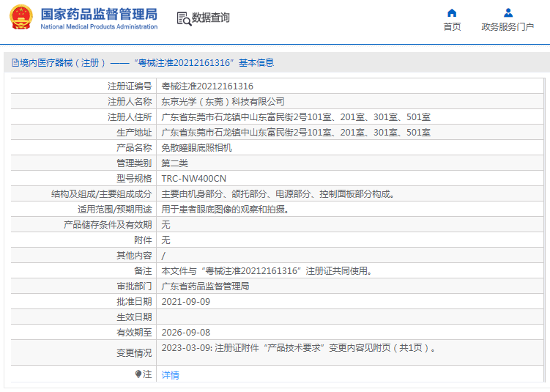Select 批准日期 value 2021-09-09
This screenshot has width=550, height=392.
point(185,302)
